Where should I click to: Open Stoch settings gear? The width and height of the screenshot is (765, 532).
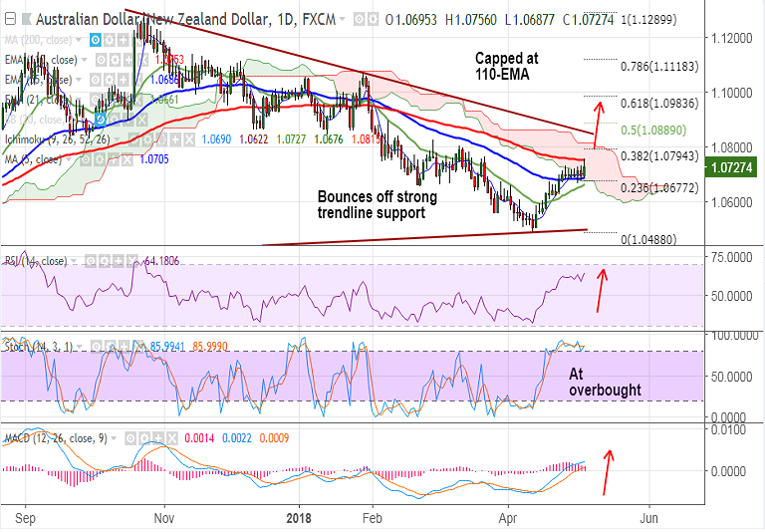(111, 347)
